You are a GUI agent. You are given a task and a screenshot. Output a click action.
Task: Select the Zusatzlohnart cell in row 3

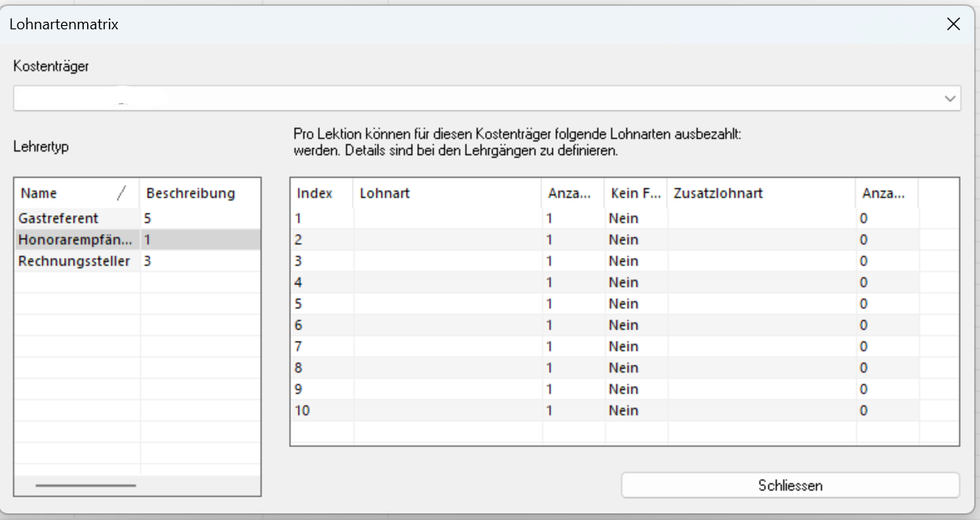tap(761, 261)
